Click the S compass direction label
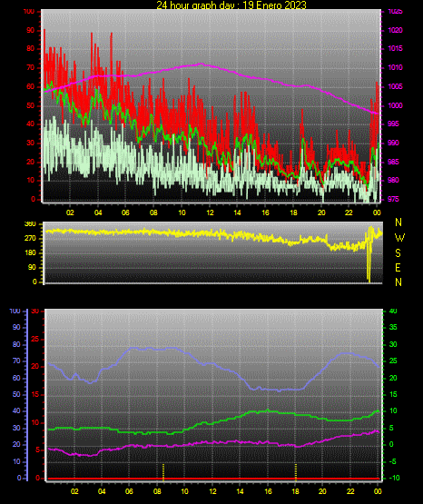 point(398,253)
